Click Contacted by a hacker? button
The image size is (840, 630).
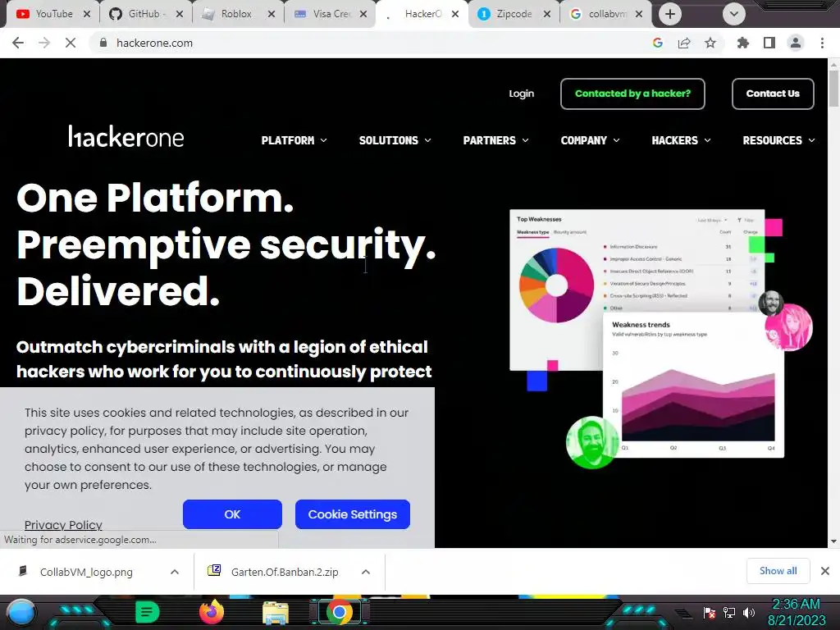click(x=632, y=94)
